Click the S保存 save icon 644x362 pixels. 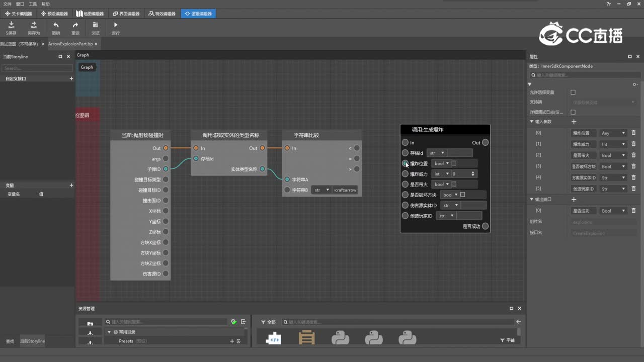[x=11, y=25]
